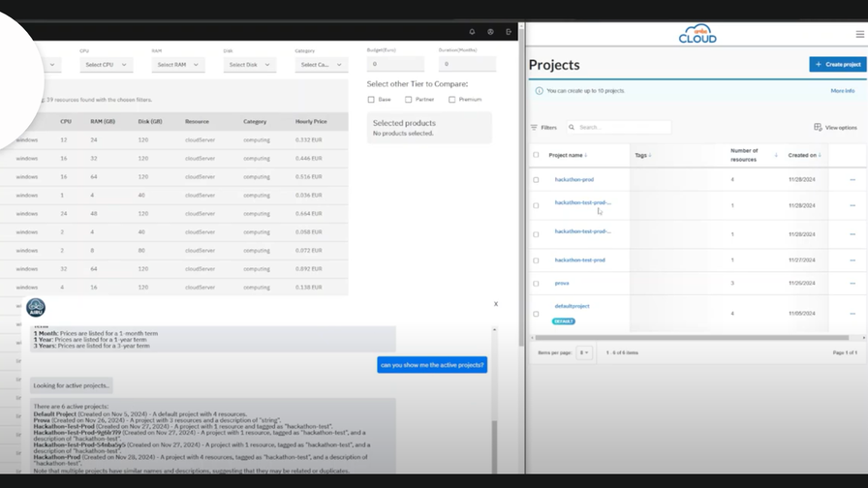Open row actions menu for hackathon-prod

[x=852, y=180]
